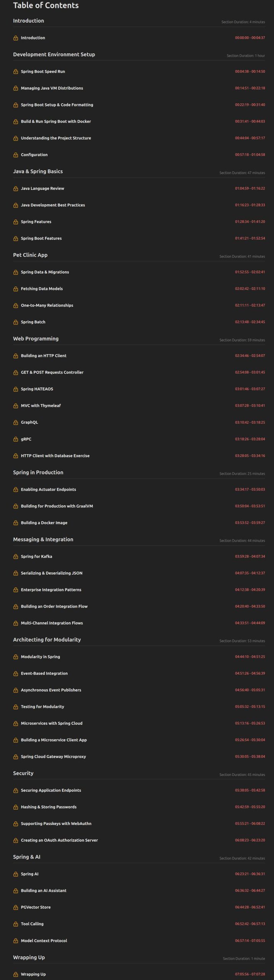Select the Model Context Protocol lesson
Viewport: 274px width, 980px height.
click(x=44, y=941)
